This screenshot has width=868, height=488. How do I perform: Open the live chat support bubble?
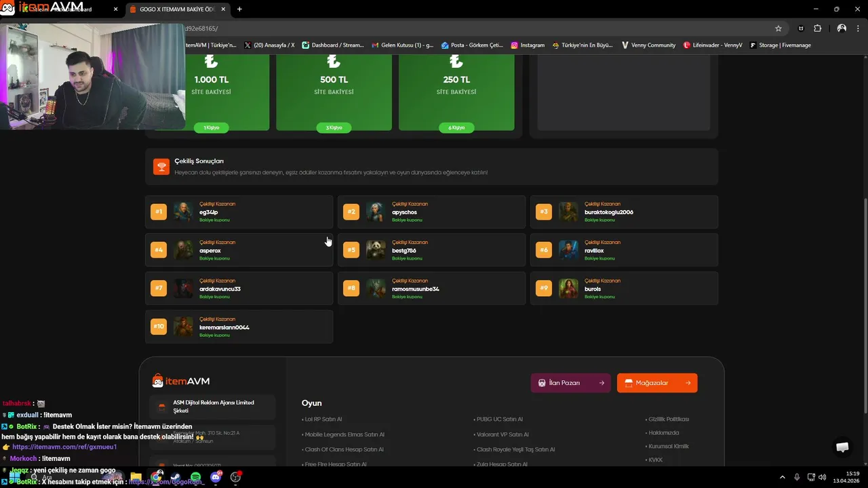842,447
